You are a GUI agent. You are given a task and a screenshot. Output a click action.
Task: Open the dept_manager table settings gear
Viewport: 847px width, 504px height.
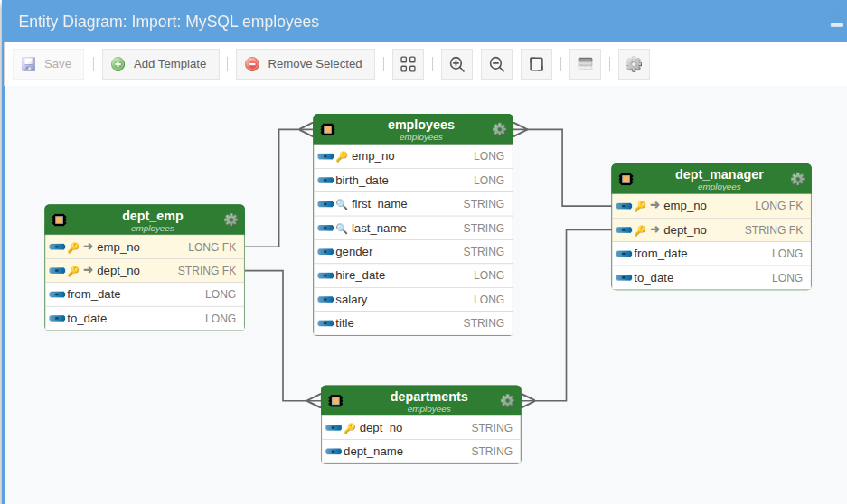[797, 179]
